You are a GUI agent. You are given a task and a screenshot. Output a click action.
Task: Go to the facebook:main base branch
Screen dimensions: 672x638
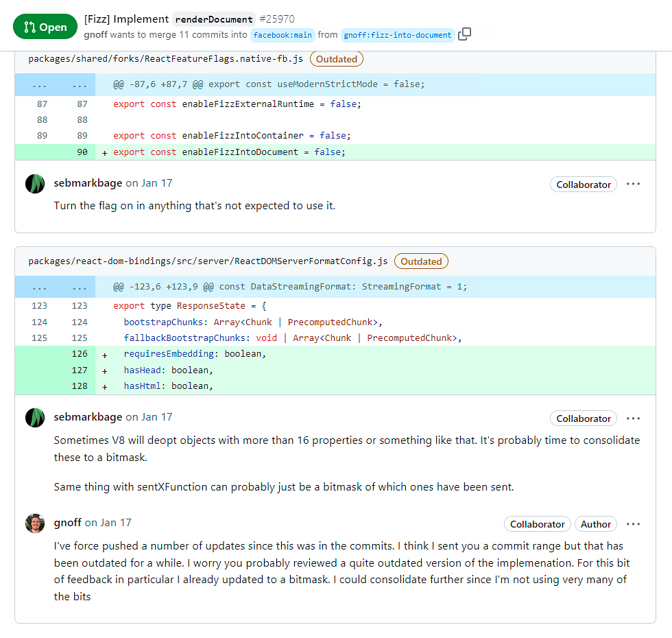(x=282, y=35)
